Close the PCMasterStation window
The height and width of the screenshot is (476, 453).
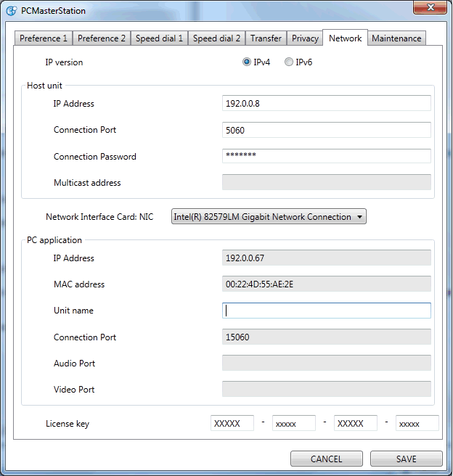coord(430,7)
